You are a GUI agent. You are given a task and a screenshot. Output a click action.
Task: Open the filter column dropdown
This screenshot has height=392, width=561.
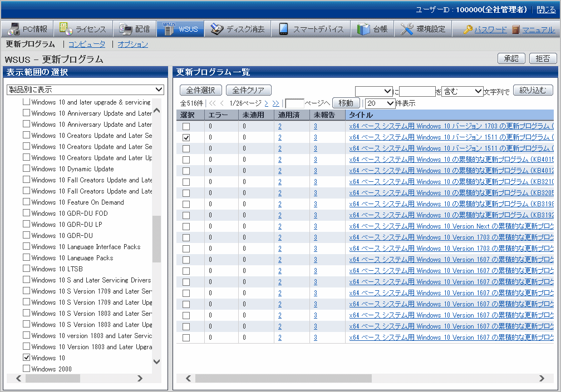[374, 92]
